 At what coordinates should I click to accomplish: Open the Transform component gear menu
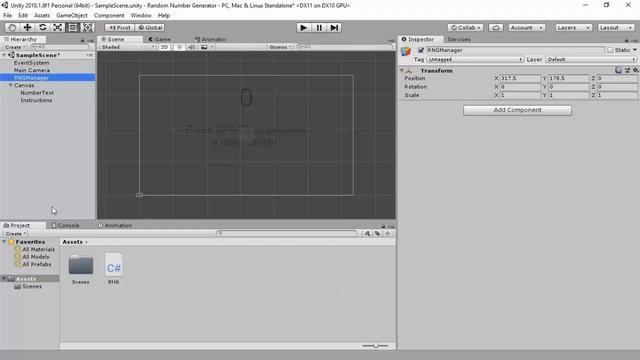point(635,70)
